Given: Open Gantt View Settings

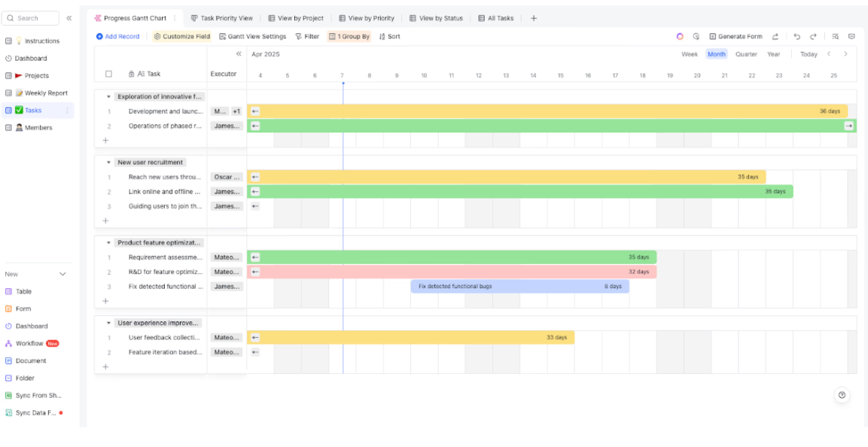Looking at the screenshot, I should pyautogui.click(x=252, y=37).
